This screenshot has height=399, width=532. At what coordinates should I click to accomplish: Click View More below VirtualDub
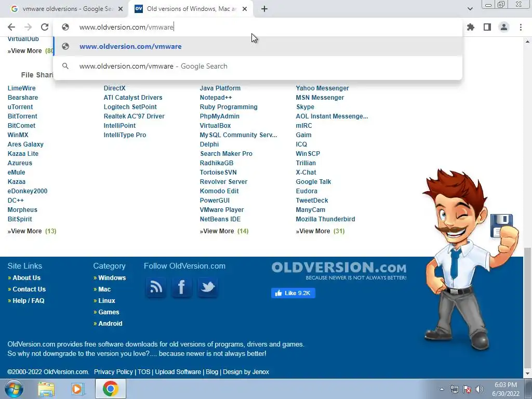click(30, 51)
